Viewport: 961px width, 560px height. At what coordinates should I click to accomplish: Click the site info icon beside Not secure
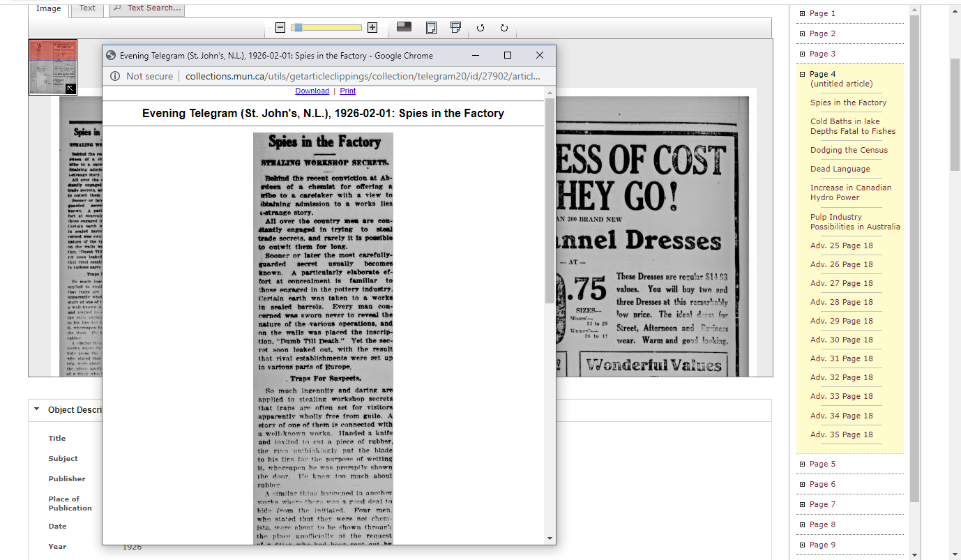point(115,76)
